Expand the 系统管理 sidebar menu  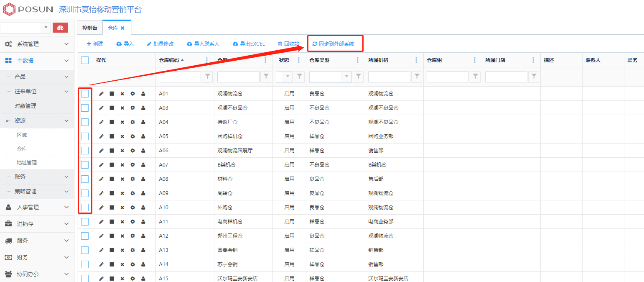pyautogui.click(x=37, y=44)
